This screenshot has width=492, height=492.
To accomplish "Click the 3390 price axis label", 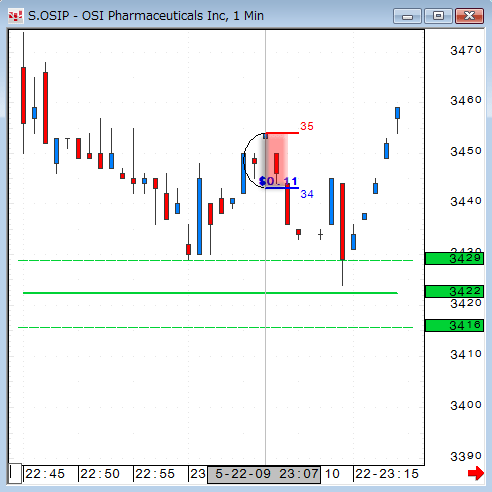I will 466,456.
